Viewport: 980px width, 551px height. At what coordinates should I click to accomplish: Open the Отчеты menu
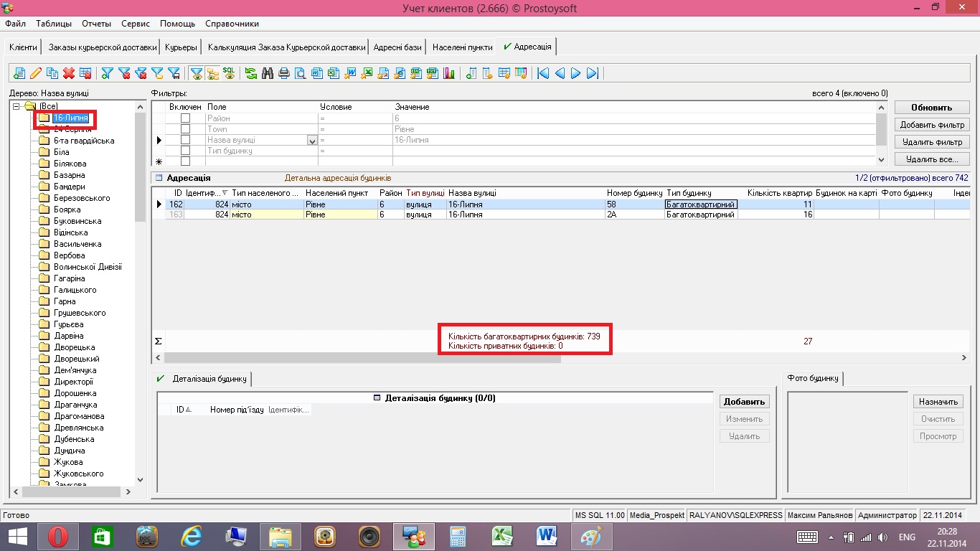96,24
